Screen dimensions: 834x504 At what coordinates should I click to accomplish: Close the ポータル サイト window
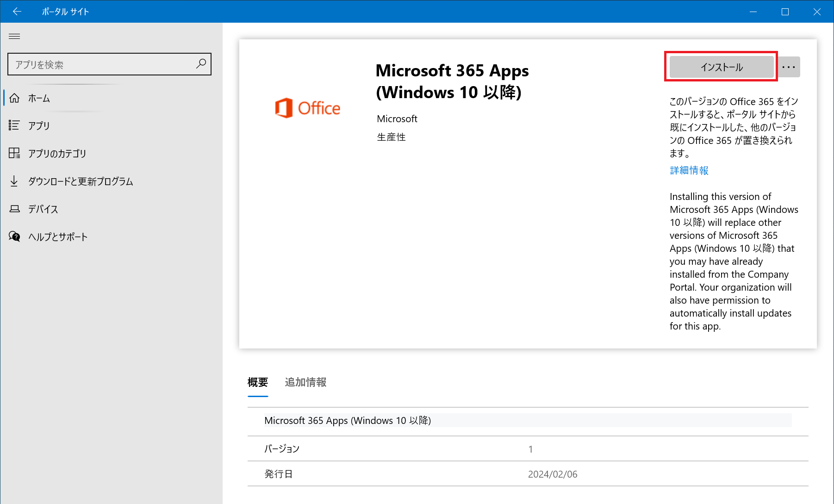coord(817,12)
